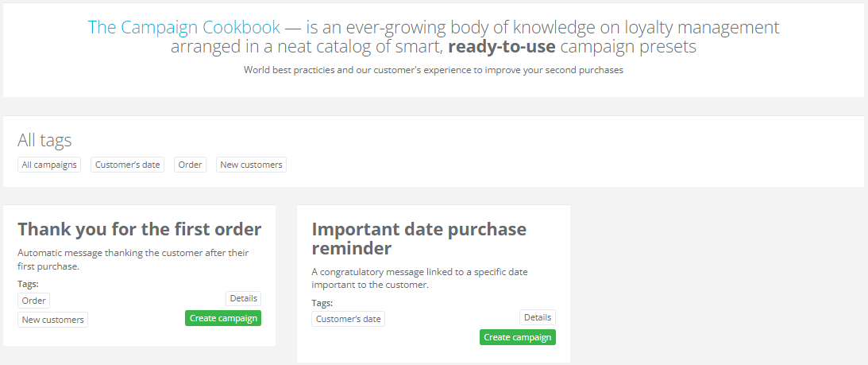
Task: Click 'Important date purchase reminder' title
Action: (x=419, y=239)
